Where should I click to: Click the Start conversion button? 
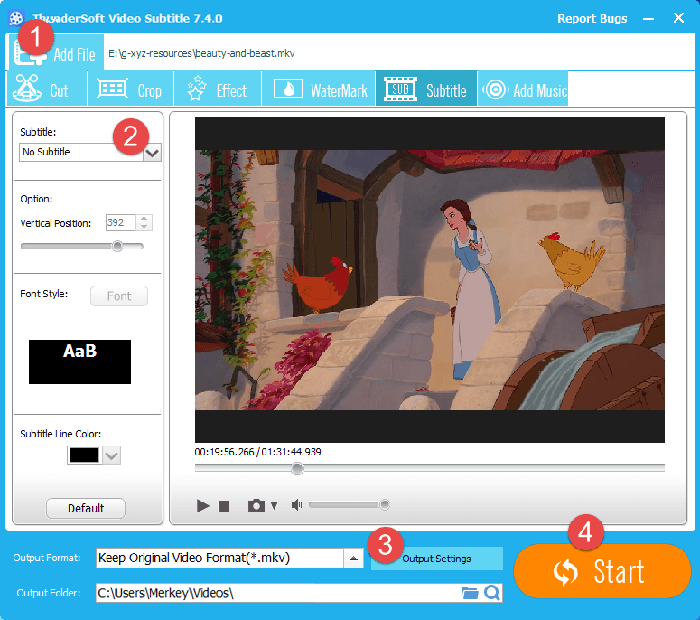(602, 571)
